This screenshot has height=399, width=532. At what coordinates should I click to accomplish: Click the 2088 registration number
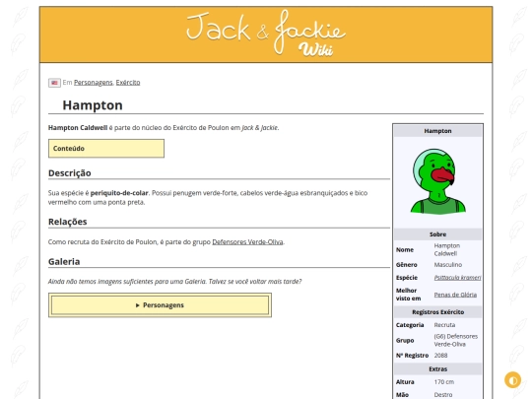440,356
